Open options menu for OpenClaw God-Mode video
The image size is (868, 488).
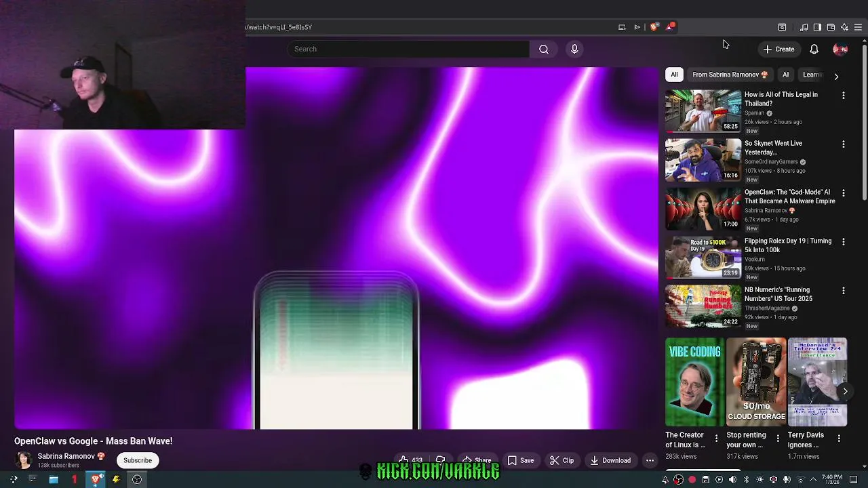pos(844,193)
